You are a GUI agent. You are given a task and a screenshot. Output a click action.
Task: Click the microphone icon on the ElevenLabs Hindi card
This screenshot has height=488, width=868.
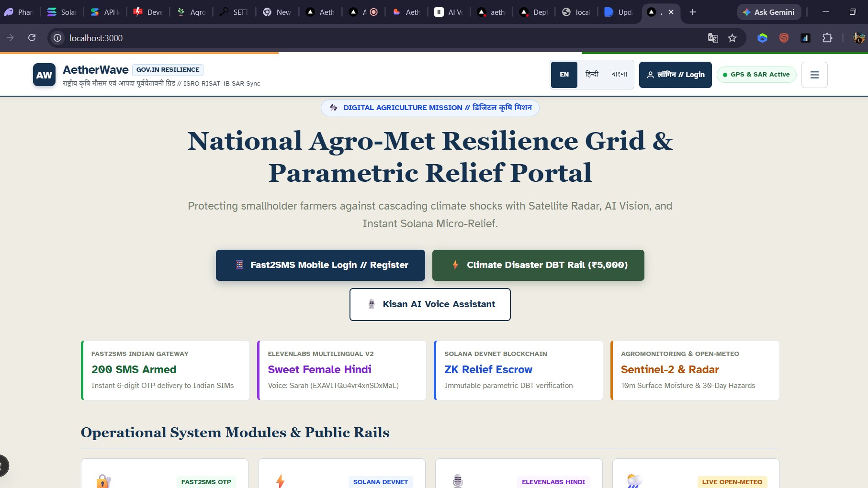point(458,481)
